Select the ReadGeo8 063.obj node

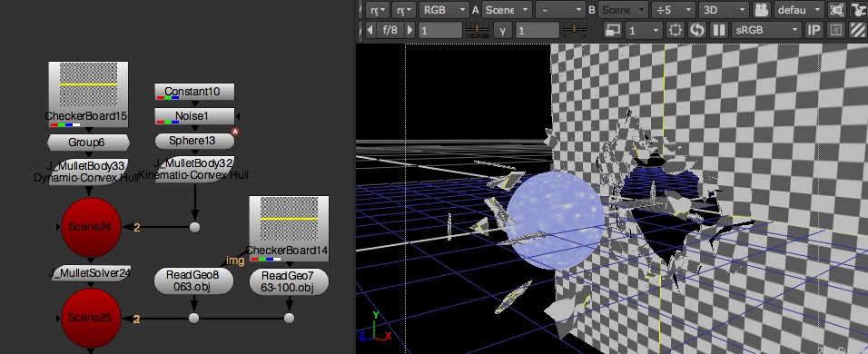(193, 281)
